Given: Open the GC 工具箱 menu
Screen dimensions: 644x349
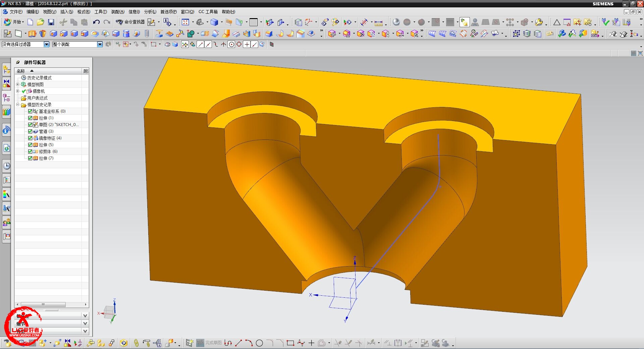Looking at the screenshot, I should pyautogui.click(x=208, y=12).
